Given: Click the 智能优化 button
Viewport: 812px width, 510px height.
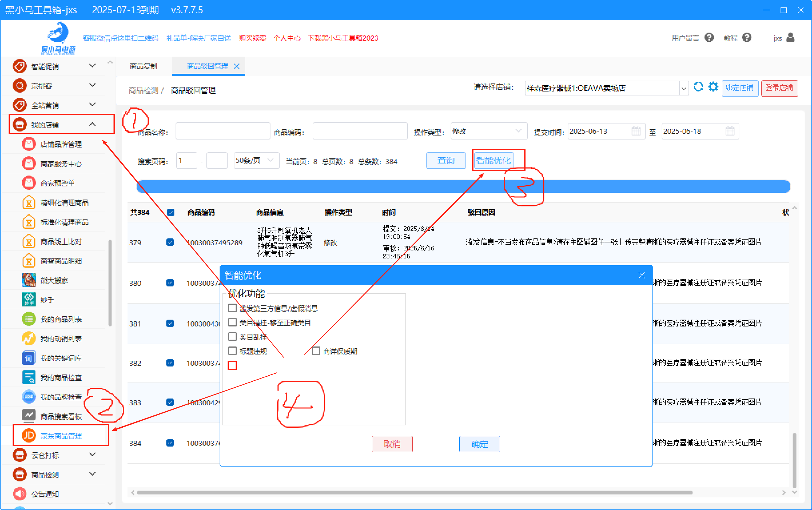Looking at the screenshot, I should point(494,160).
